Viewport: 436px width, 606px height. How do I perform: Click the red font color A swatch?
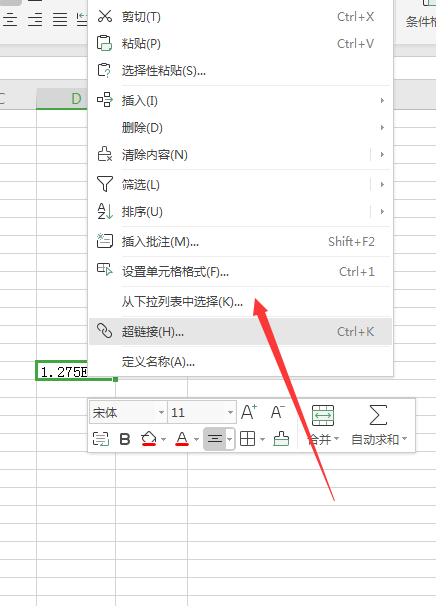point(182,439)
